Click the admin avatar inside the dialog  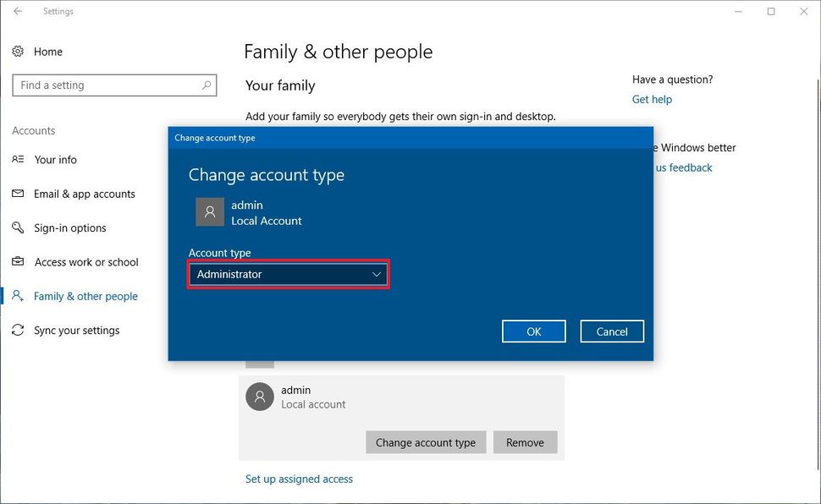pyautogui.click(x=209, y=211)
